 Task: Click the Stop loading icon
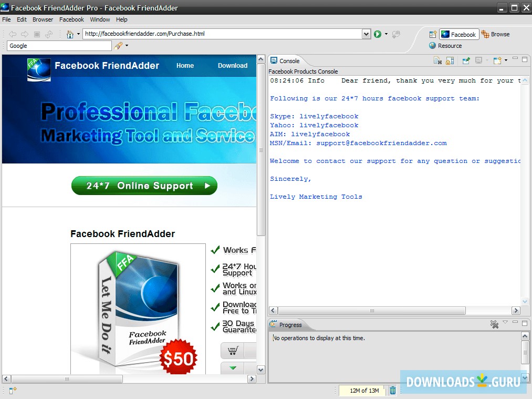tap(37, 34)
